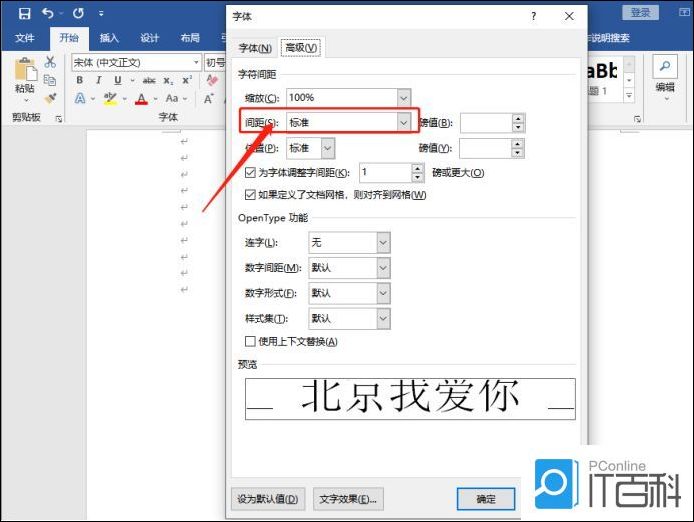Toggle 为字体调整字间距 checkbox

(250, 173)
